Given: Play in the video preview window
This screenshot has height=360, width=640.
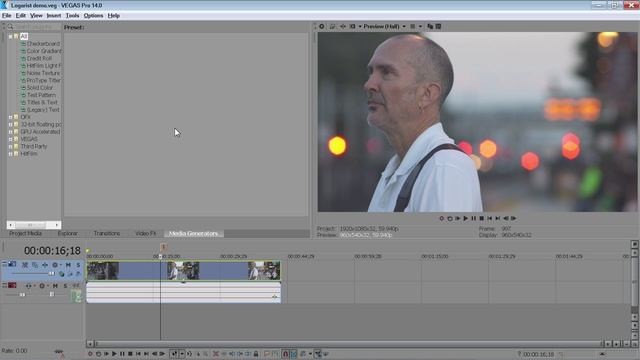Looking at the screenshot, I should pos(465,218).
